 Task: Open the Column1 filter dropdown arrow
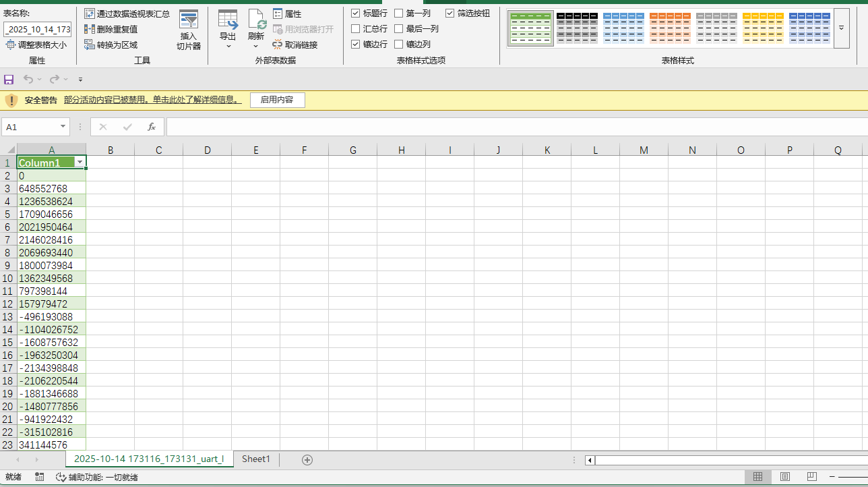pyautogui.click(x=80, y=163)
